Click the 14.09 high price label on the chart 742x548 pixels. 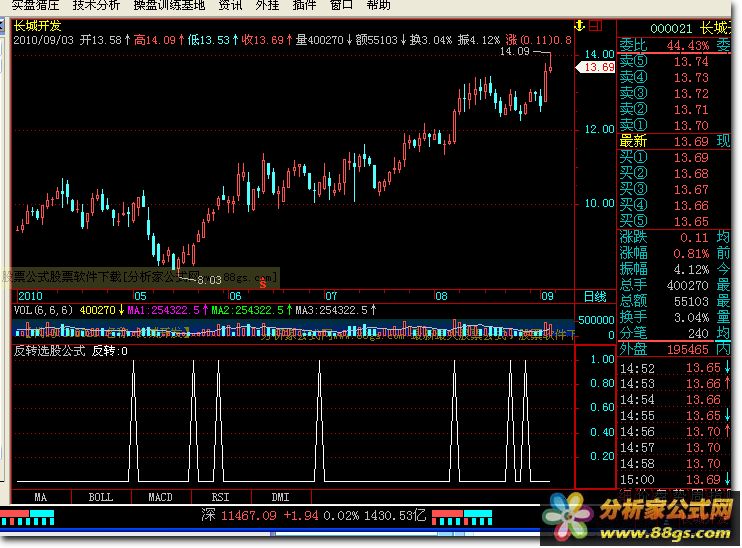[515, 51]
